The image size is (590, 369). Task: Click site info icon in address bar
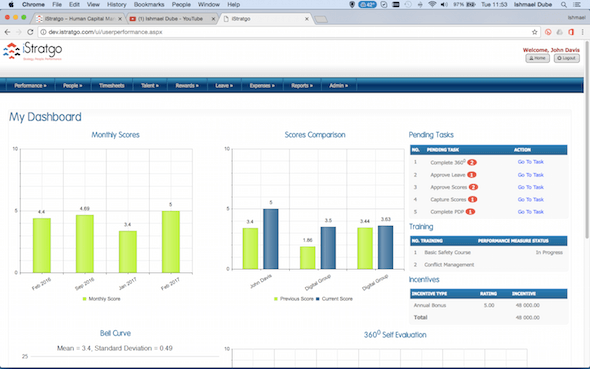(x=43, y=32)
